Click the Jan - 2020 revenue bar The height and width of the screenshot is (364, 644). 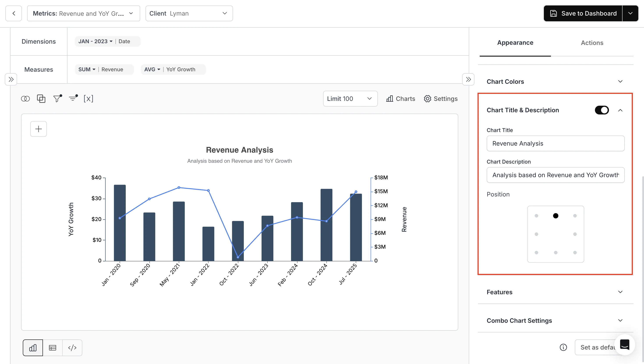point(120,223)
